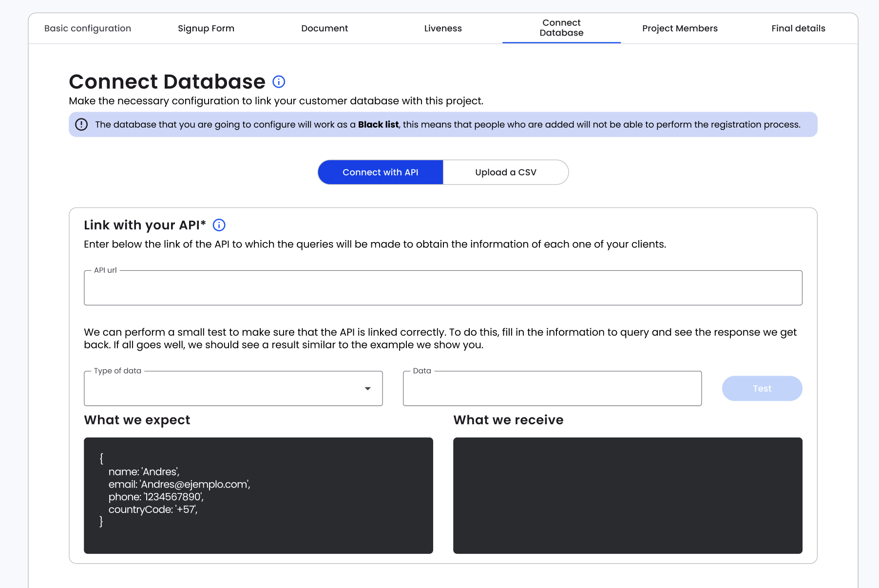The image size is (879, 588).
Task: Open the Signup Form tab
Action: [x=206, y=28]
